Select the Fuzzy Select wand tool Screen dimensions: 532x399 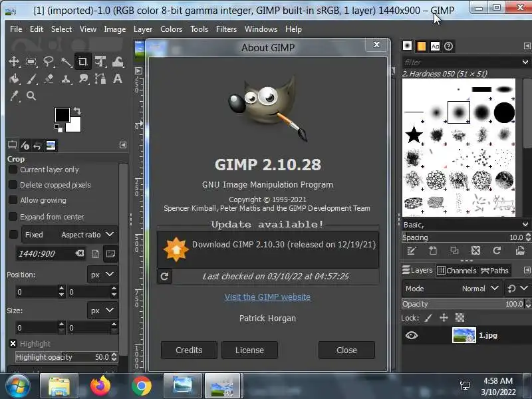click(x=66, y=61)
